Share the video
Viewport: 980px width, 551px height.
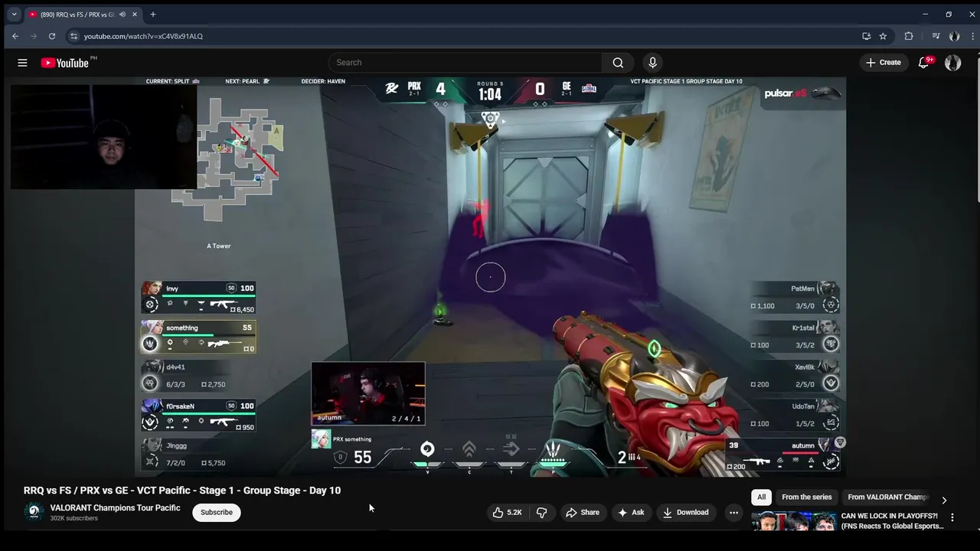[x=582, y=513]
